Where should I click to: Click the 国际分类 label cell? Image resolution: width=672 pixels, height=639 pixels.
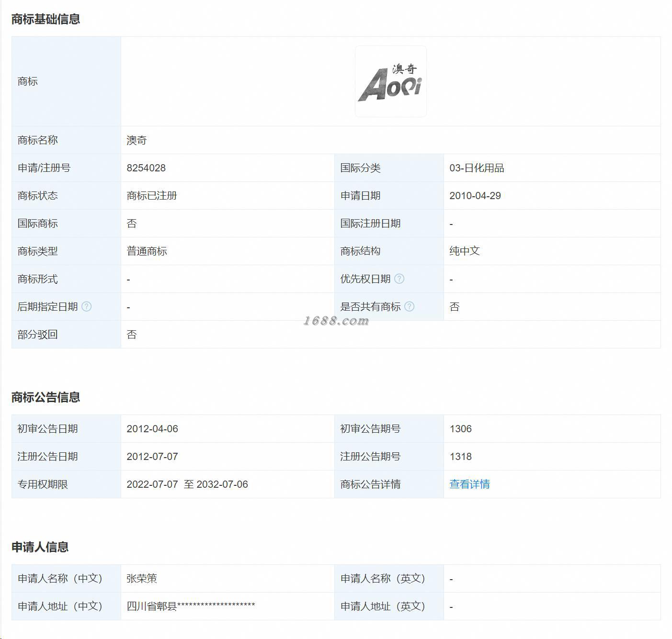[x=389, y=168]
